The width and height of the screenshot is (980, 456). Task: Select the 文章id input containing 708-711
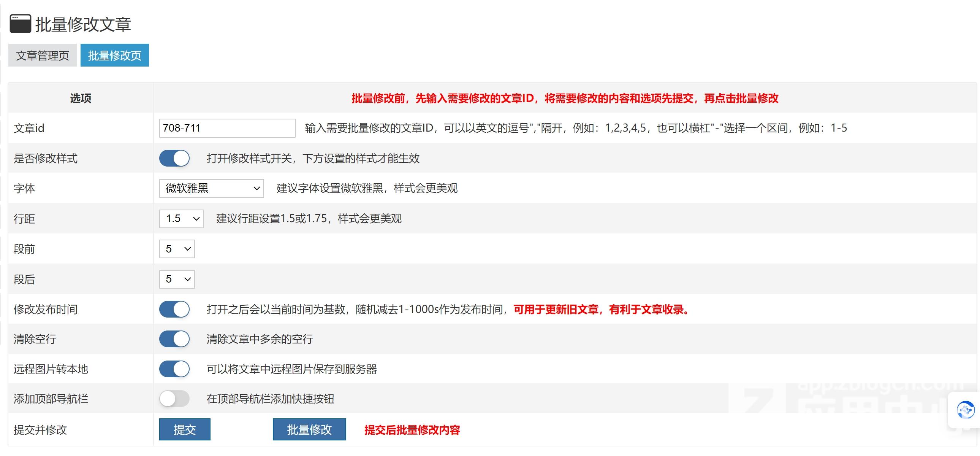pos(227,128)
